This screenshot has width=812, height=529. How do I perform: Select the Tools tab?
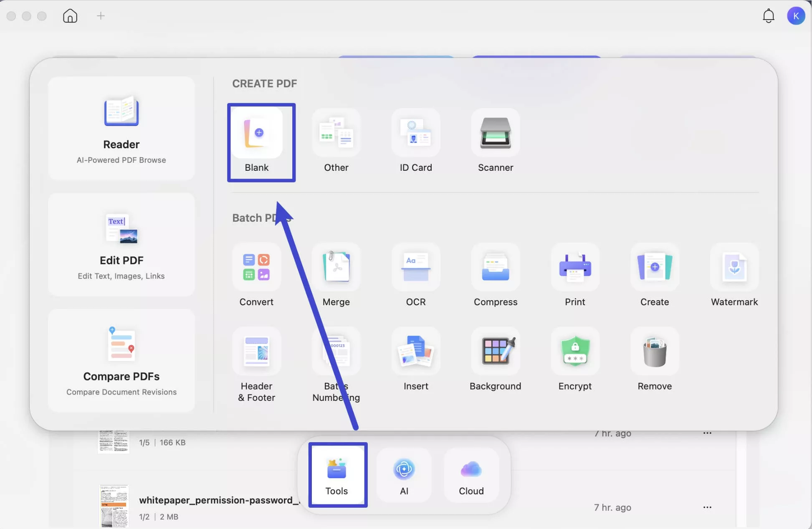tap(337, 475)
